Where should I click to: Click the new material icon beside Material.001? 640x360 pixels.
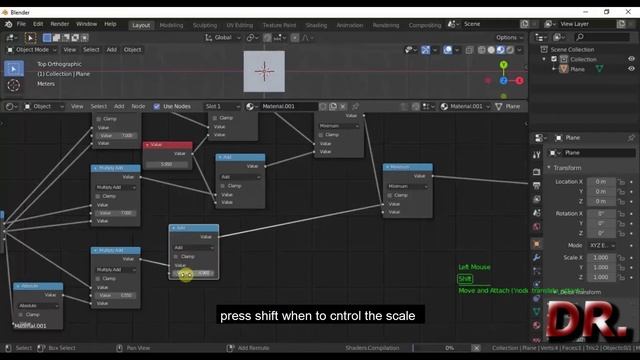(333, 107)
